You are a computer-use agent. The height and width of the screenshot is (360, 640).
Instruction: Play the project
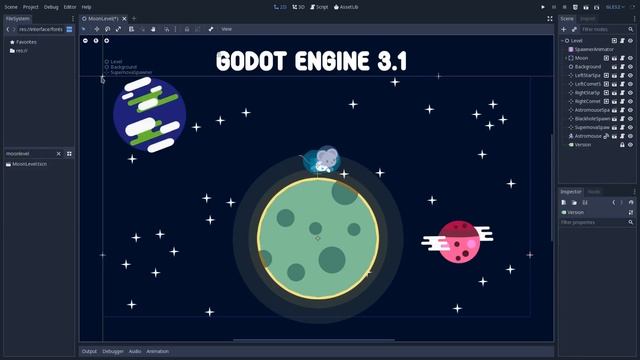(543, 7)
